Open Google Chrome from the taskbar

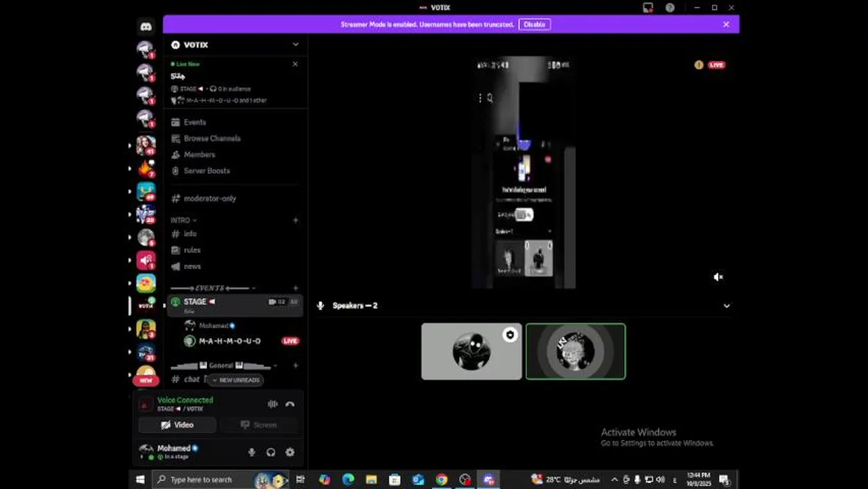point(441,479)
